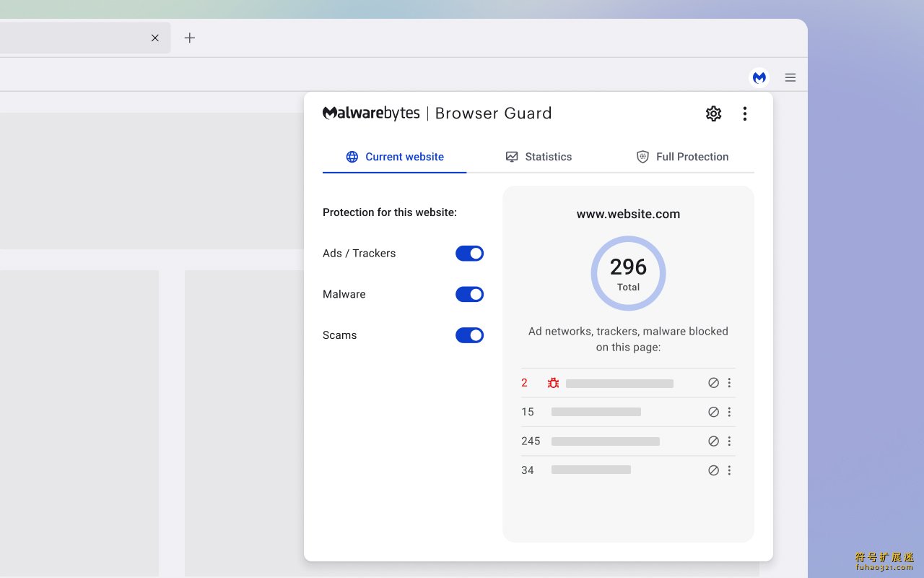Click the Malwarebytes extension icon in toolbar

[759, 77]
